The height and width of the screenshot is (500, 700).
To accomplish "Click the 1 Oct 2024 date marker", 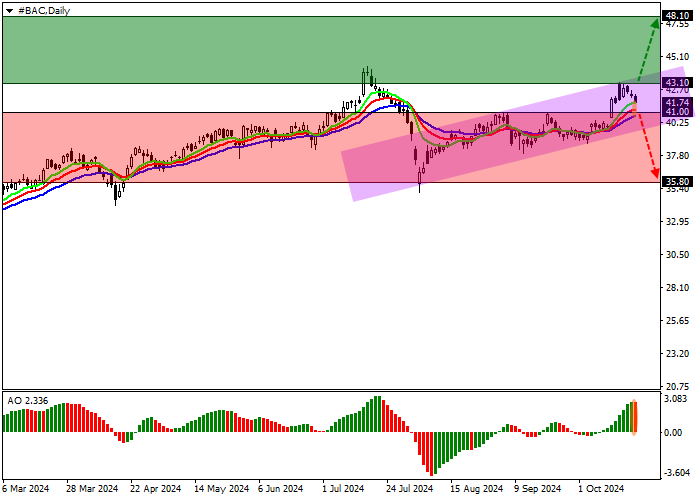I will 601,489.
